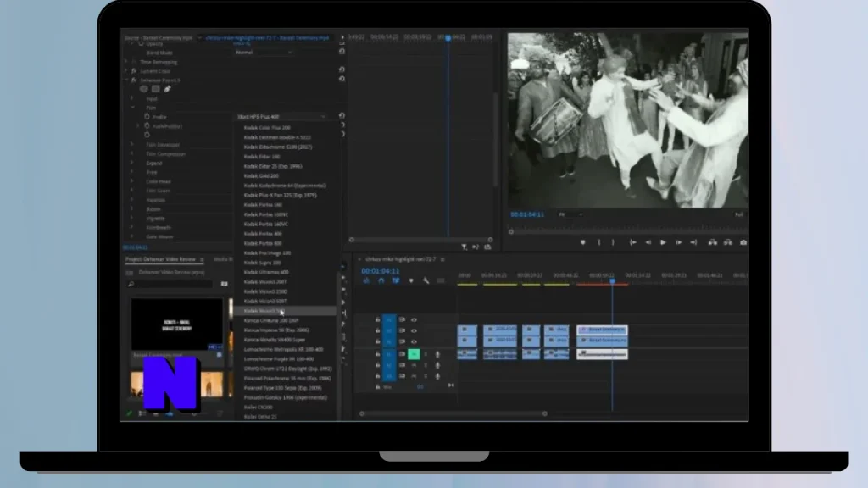
Task: Expand the Film Compression section
Action: (131, 154)
